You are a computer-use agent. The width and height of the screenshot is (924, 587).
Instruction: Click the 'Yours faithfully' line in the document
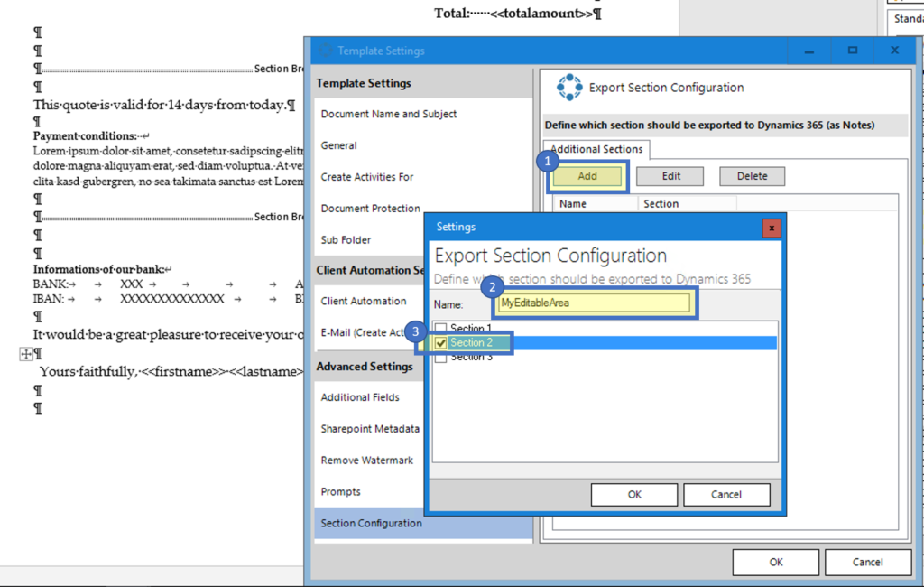coord(171,372)
